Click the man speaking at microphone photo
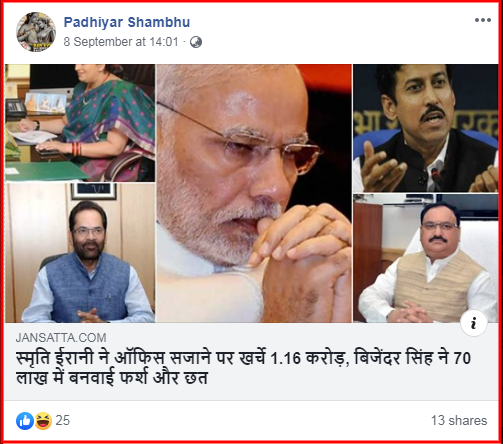The height and width of the screenshot is (444, 503). 426,128
